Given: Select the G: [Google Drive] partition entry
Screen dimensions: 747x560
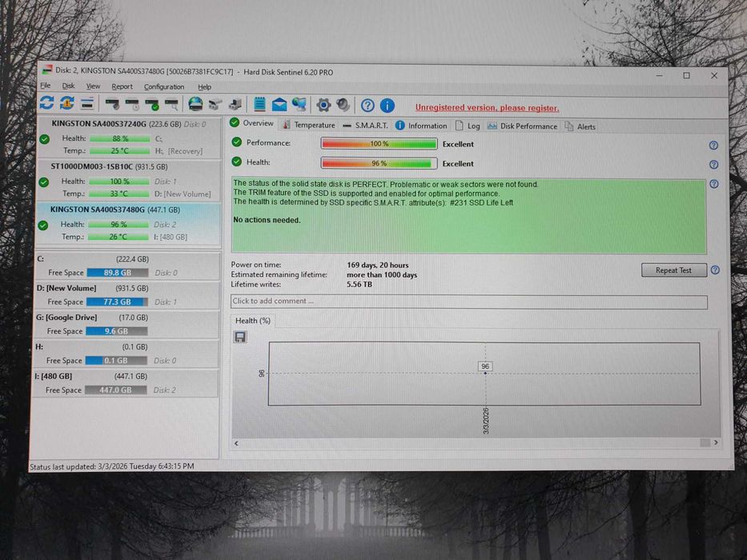Looking at the screenshot, I should pos(127,324).
